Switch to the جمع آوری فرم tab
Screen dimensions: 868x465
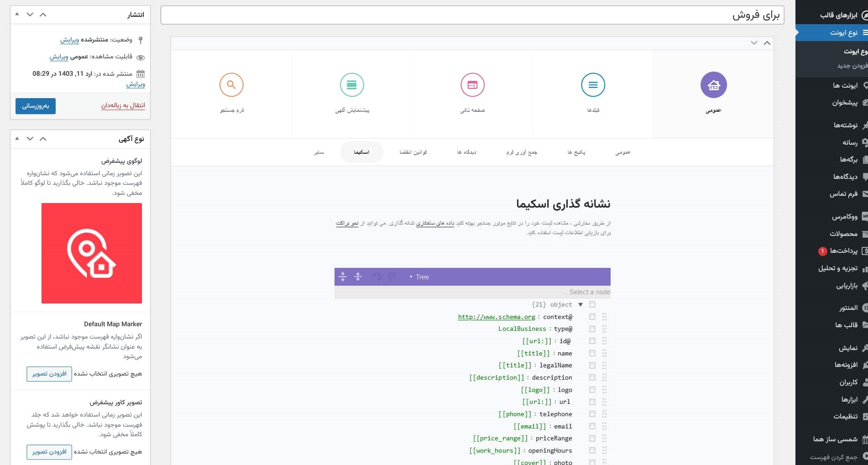point(522,152)
